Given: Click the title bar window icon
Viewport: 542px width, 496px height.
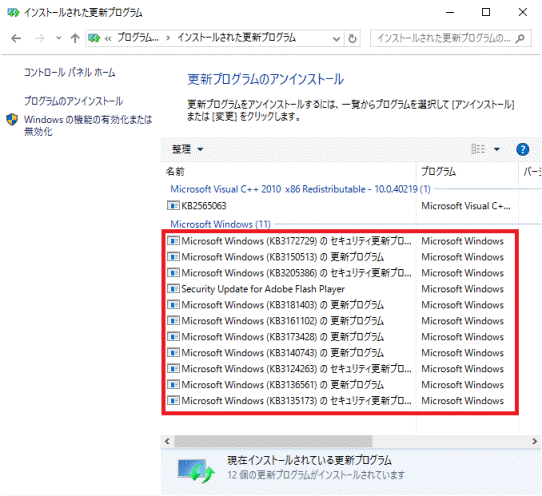Looking at the screenshot, I should pyautogui.click(x=13, y=13).
